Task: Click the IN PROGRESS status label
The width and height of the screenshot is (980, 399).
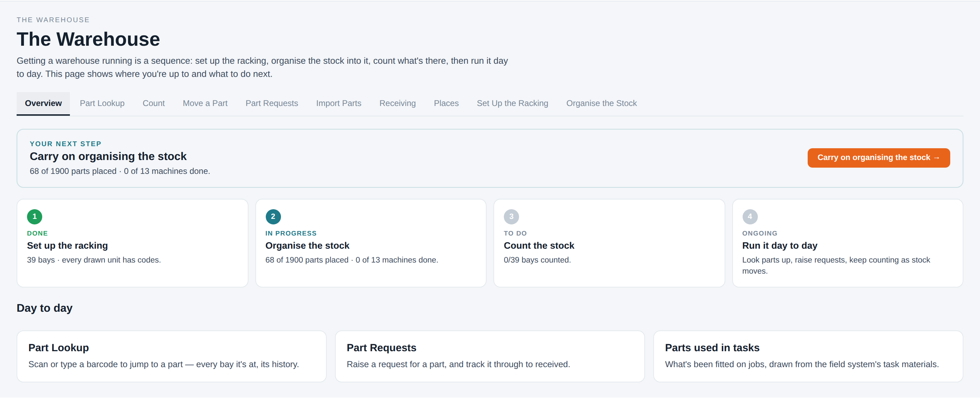Action: point(291,233)
